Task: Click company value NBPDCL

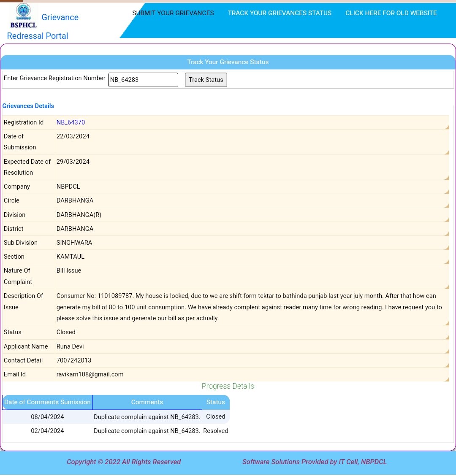Action: [68, 187]
